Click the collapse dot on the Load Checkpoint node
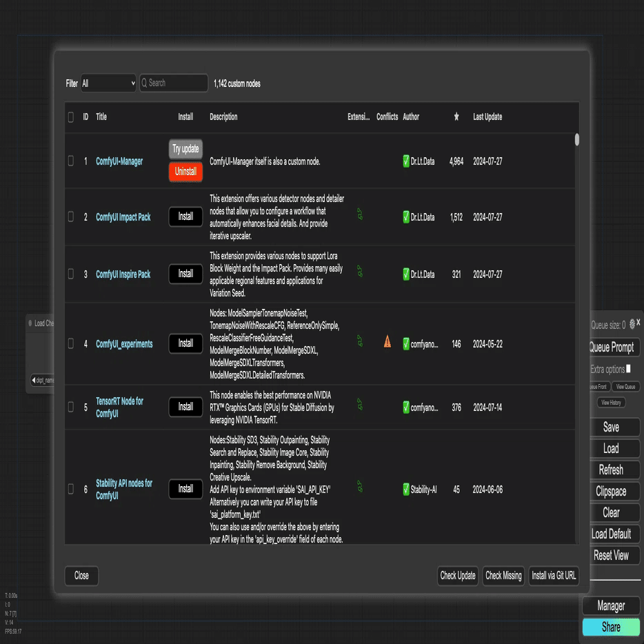 click(x=30, y=323)
